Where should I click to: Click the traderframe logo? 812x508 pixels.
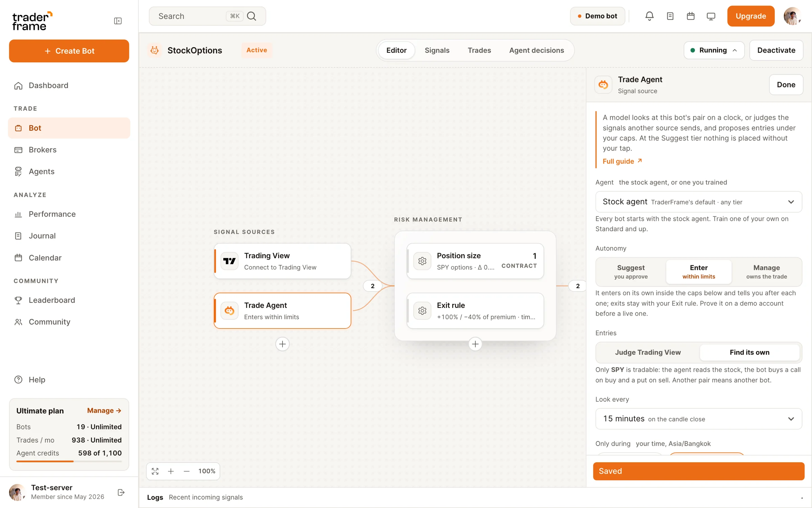(32, 21)
